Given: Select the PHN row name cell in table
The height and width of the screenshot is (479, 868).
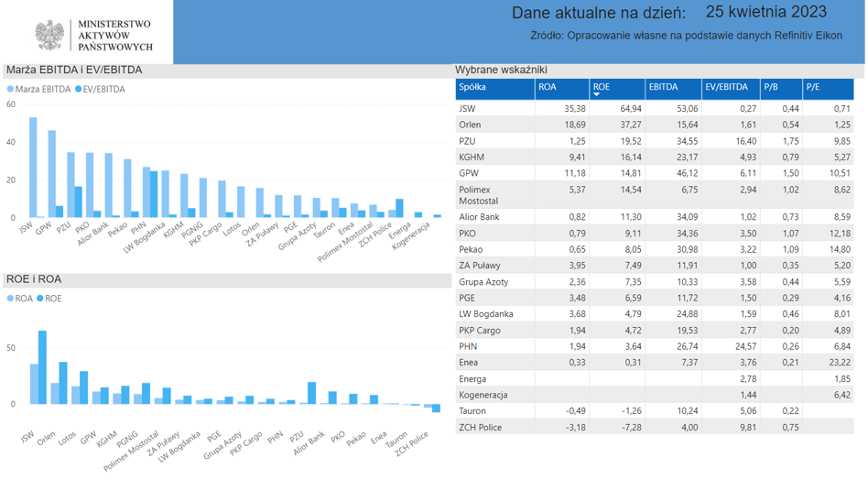Looking at the screenshot, I should coord(495,346).
